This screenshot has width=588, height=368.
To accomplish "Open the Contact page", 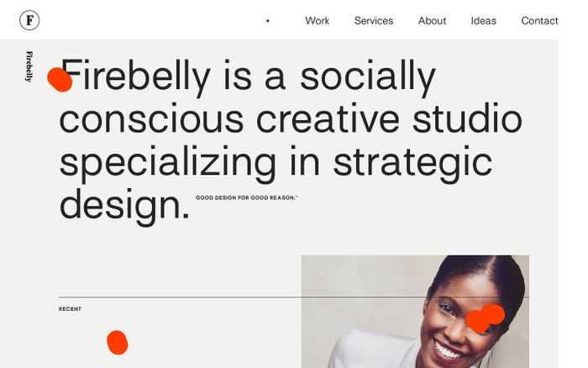I will pos(539,21).
